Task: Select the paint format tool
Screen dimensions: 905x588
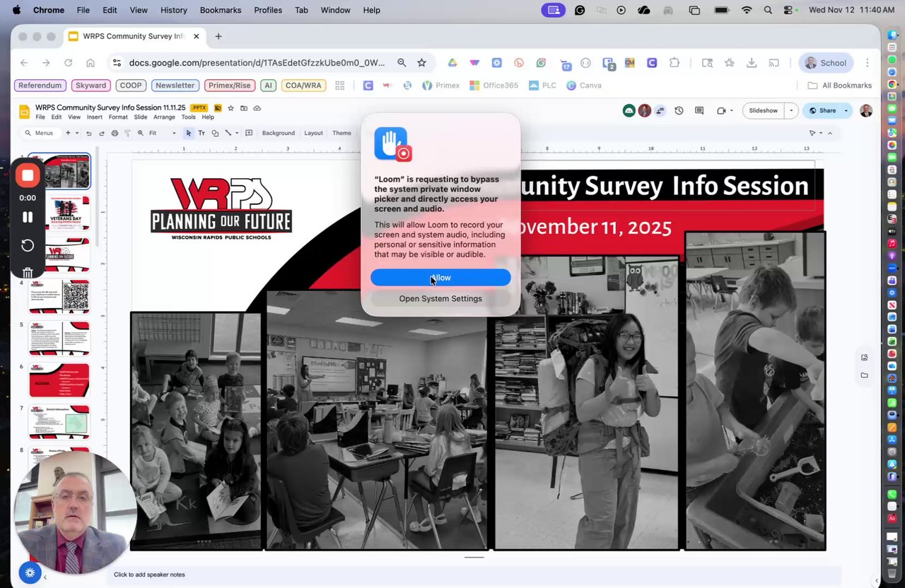Action: coord(127,133)
